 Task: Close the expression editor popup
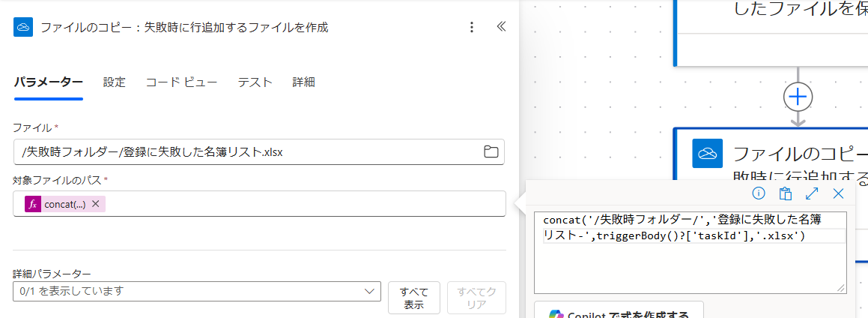tap(839, 193)
